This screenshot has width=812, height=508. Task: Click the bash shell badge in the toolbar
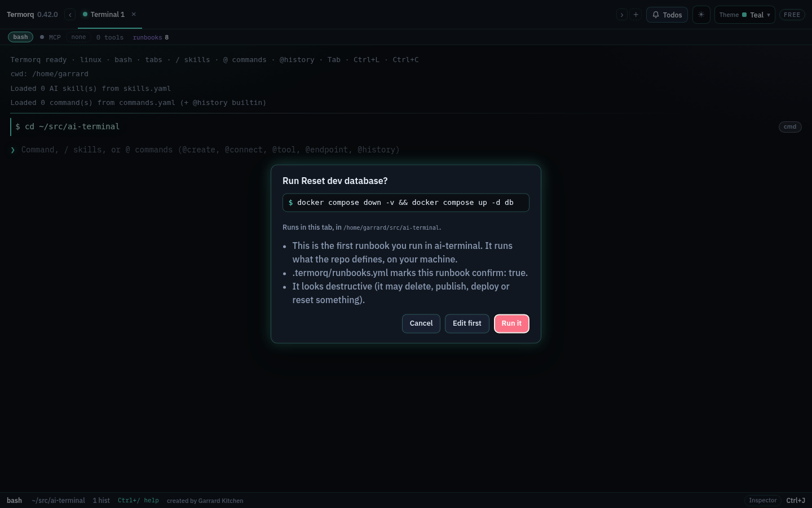tap(20, 37)
